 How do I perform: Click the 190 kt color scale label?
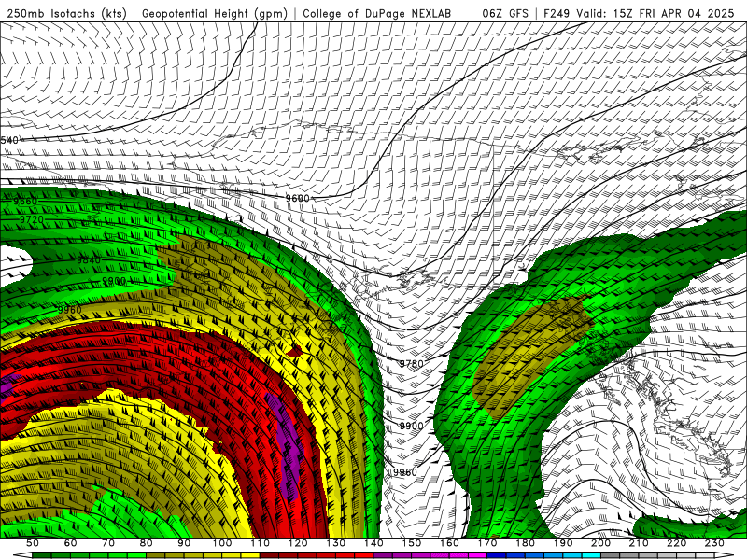[x=563, y=543]
